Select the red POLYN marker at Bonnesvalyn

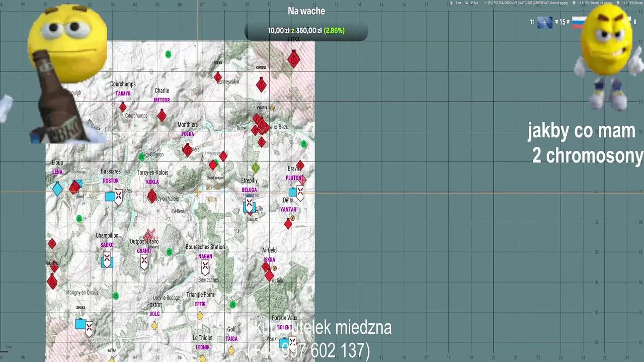pos(217,77)
